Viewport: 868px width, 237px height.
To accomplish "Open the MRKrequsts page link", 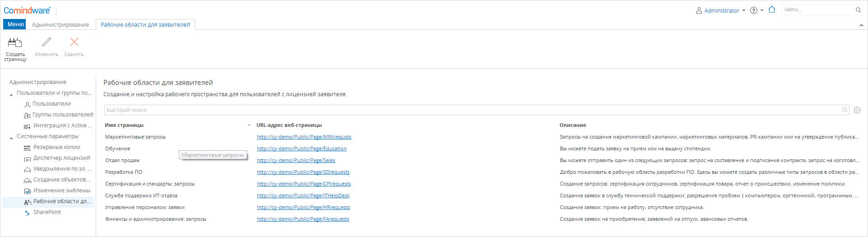I will pyautogui.click(x=304, y=137).
